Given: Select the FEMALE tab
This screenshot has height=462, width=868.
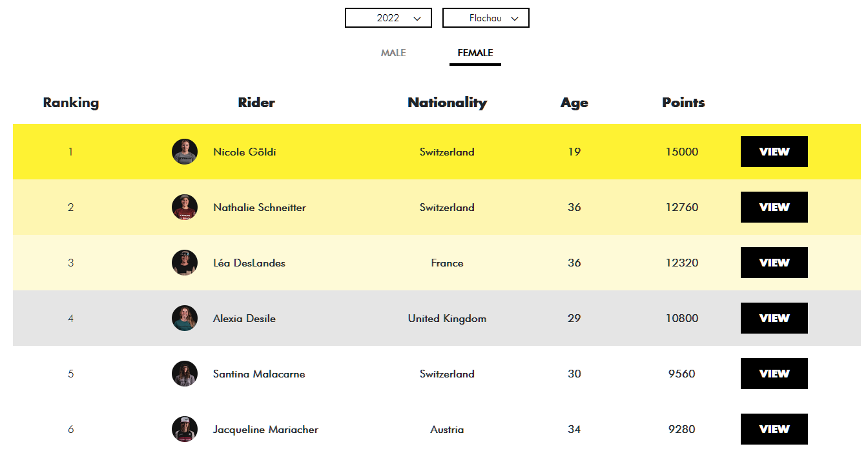Looking at the screenshot, I should point(475,53).
